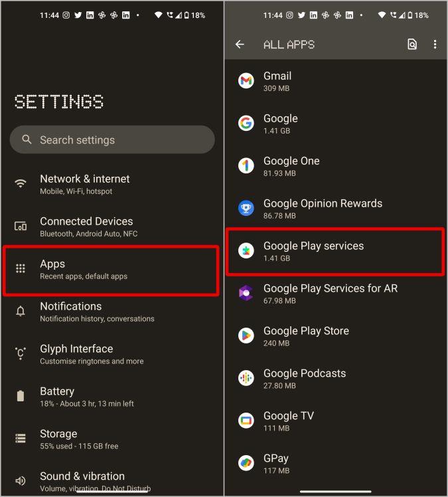This screenshot has width=448, height=497.
Task: Tap the Google Play services puzzle icon
Action: pos(246,250)
